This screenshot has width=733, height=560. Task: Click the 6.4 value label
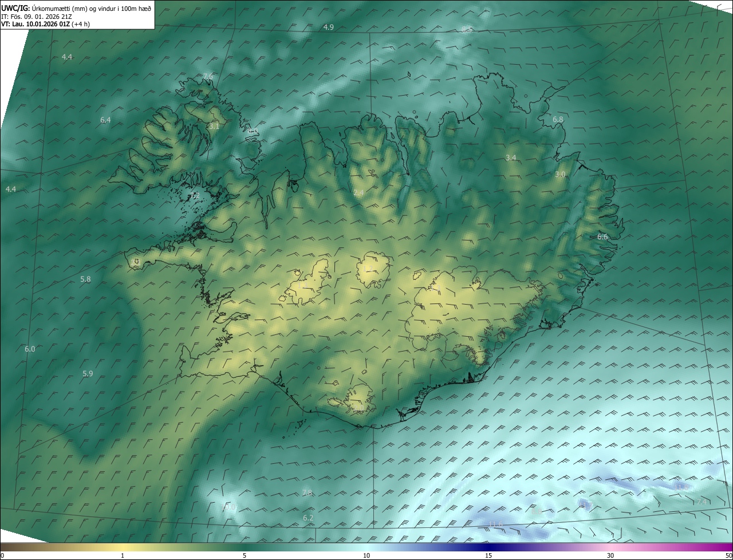point(105,120)
